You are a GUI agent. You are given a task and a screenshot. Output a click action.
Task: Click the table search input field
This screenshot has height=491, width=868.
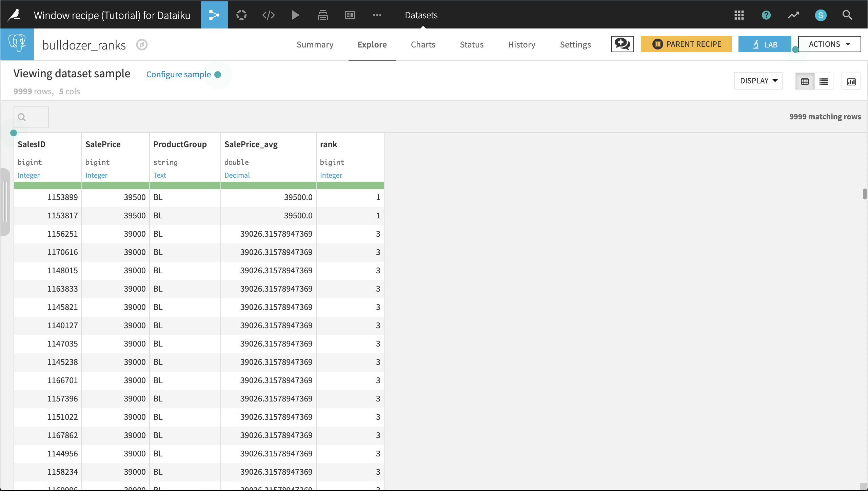[31, 117]
